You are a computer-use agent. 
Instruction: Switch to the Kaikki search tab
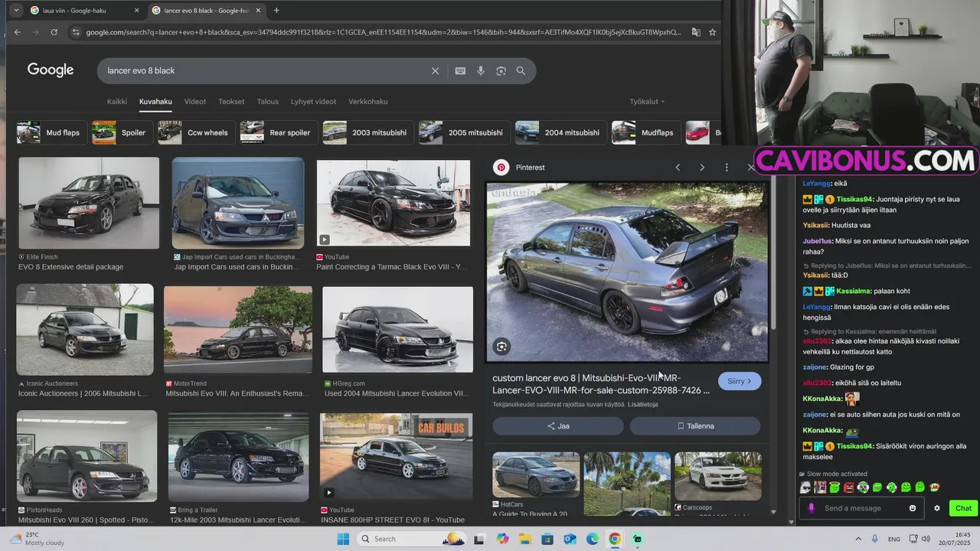pos(117,101)
